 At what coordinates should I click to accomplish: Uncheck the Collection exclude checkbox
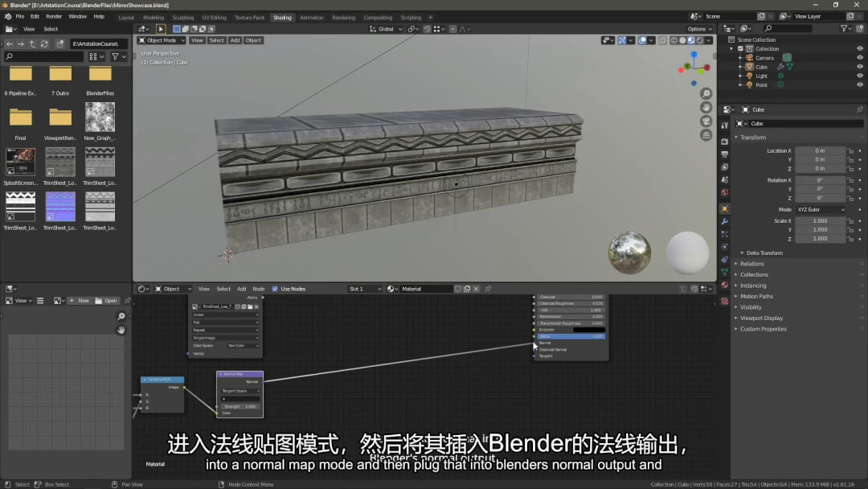(x=740, y=49)
